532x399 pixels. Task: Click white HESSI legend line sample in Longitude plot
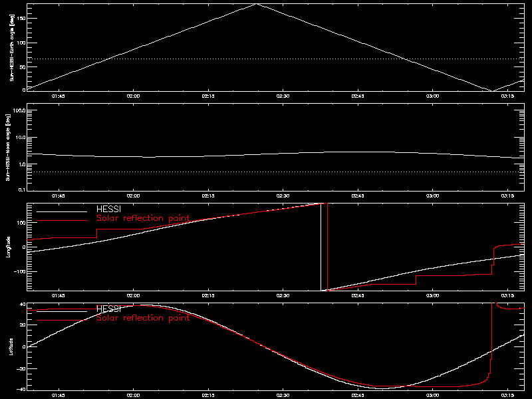point(62,211)
